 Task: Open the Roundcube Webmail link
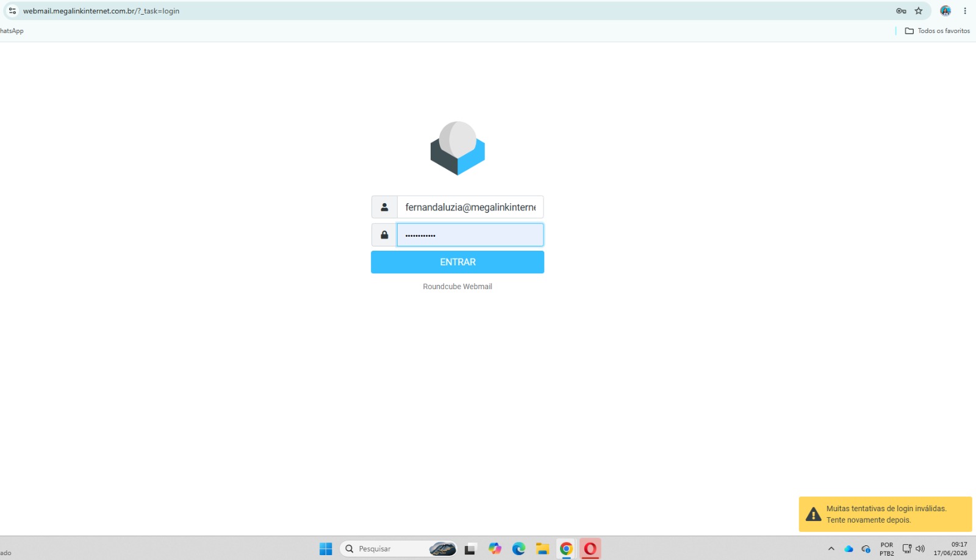(x=457, y=287)
